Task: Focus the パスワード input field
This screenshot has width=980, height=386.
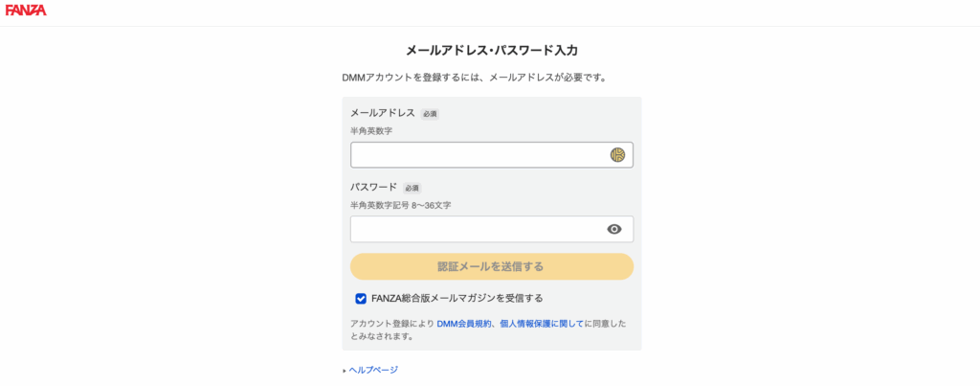Action: point(492,229)
